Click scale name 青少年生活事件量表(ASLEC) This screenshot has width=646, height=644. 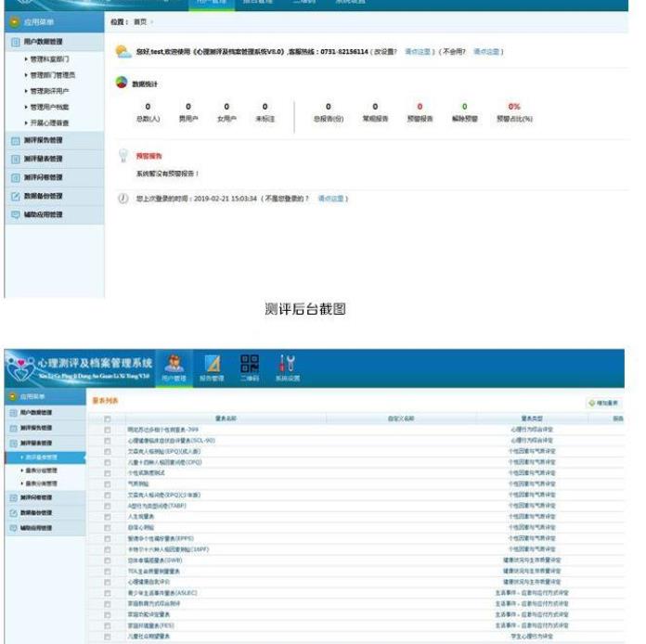(x=162, y=593)
